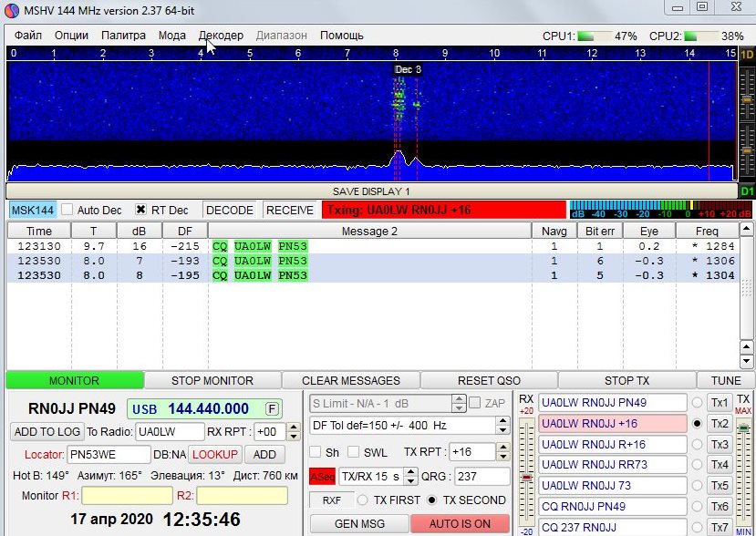Click the upper waterfall contrast slider
Screen dimensions: 756x536
click(x=747, y=98)
